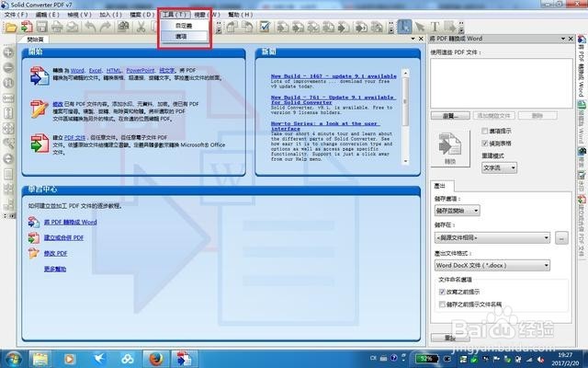The width and height of the screenshot is (588, 368).
Task: Click the large Convert button
Action: [x=450, y=148]
